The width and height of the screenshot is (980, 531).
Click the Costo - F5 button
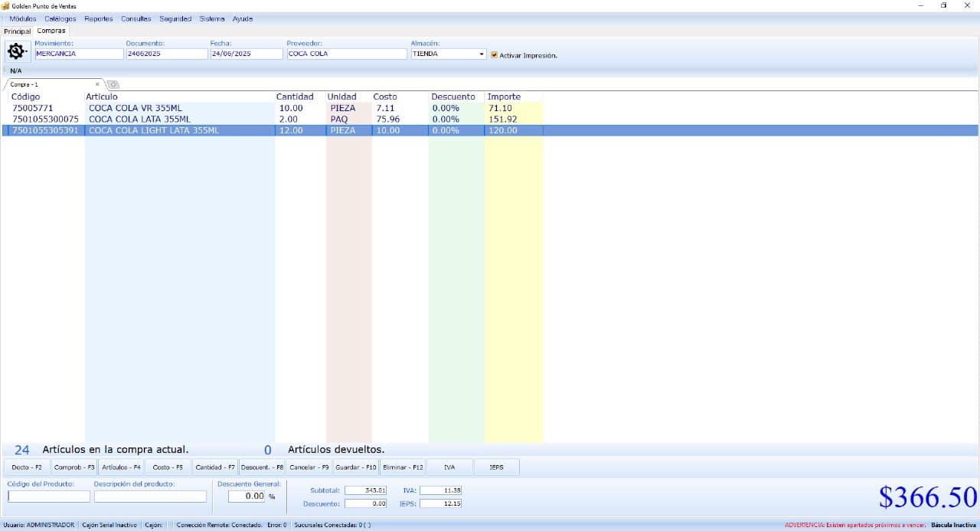(x=168, y=467)
